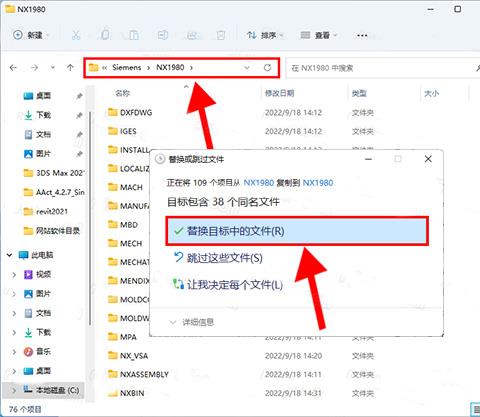Choose Let me decide each file (让我决定每个文件)
Image resolution: width=480 pixels, height=417 pixels.
click(228, 285)
